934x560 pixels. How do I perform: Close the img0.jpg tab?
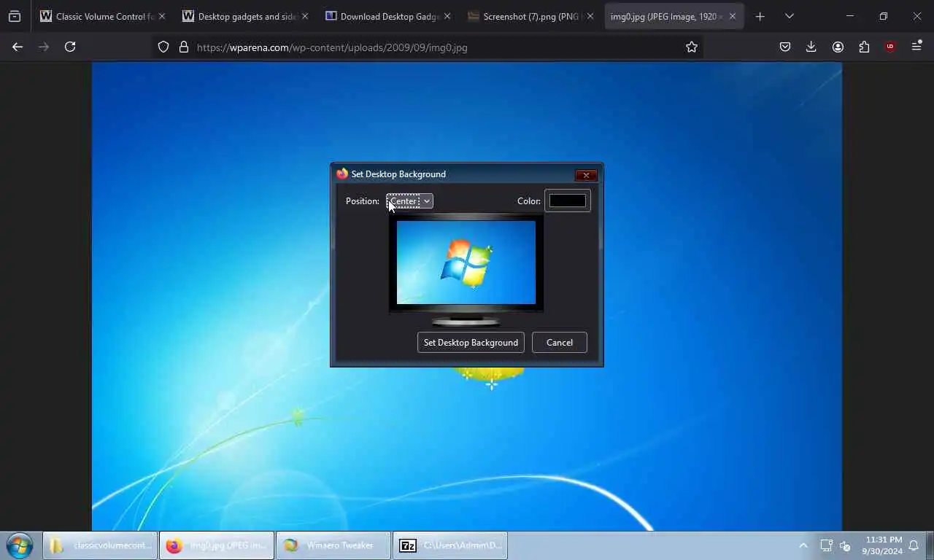coord(733,16)
